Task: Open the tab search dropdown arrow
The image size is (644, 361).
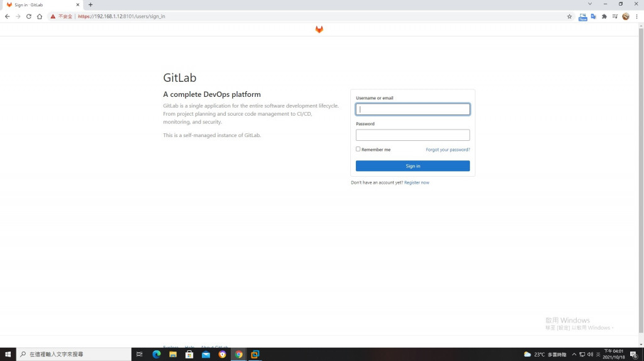Action: pyautogui.click(x=590, y=4)
